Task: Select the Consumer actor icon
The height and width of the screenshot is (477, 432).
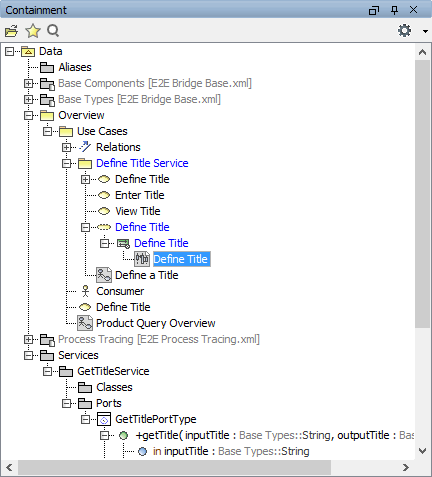Action: 86,291
